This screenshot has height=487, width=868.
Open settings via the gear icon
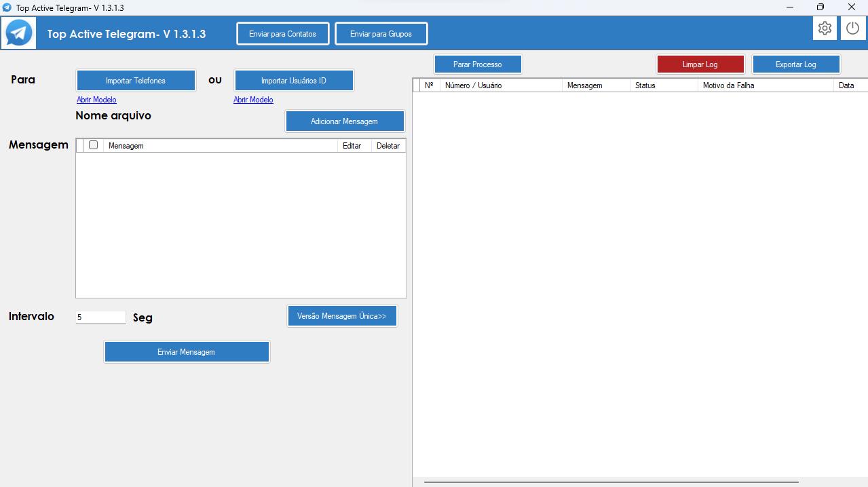pyautogui.click(x=825, y=28)
